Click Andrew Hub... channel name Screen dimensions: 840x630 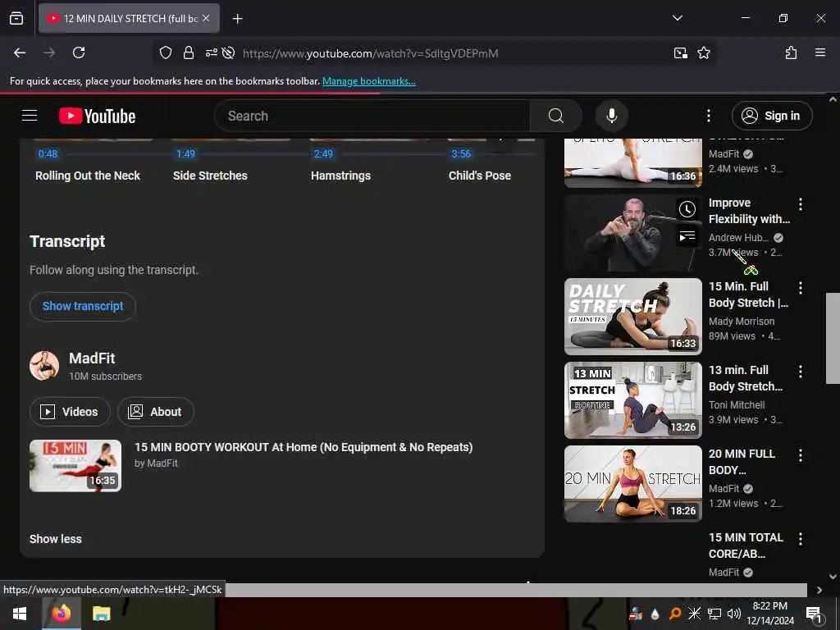[x=738, y=237]
